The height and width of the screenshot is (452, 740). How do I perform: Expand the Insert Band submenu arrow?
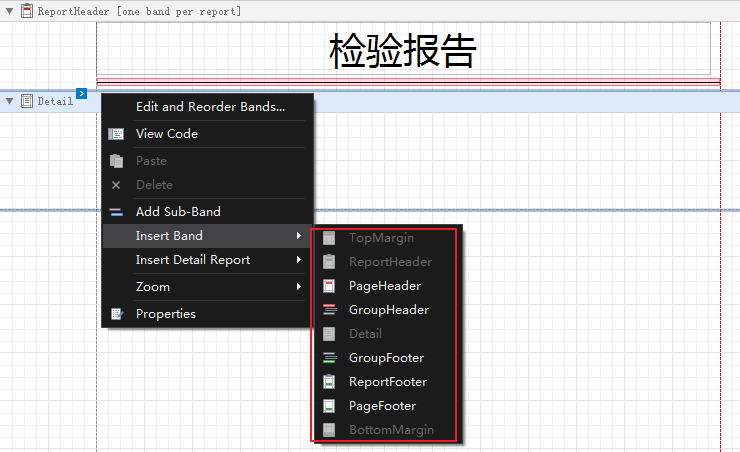coord(299,235)
